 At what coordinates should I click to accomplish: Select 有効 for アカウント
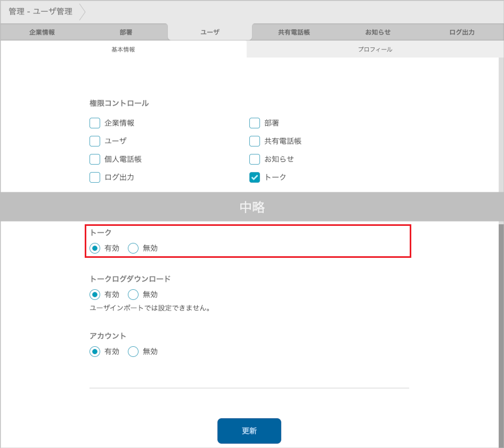(x=95, y=352)
